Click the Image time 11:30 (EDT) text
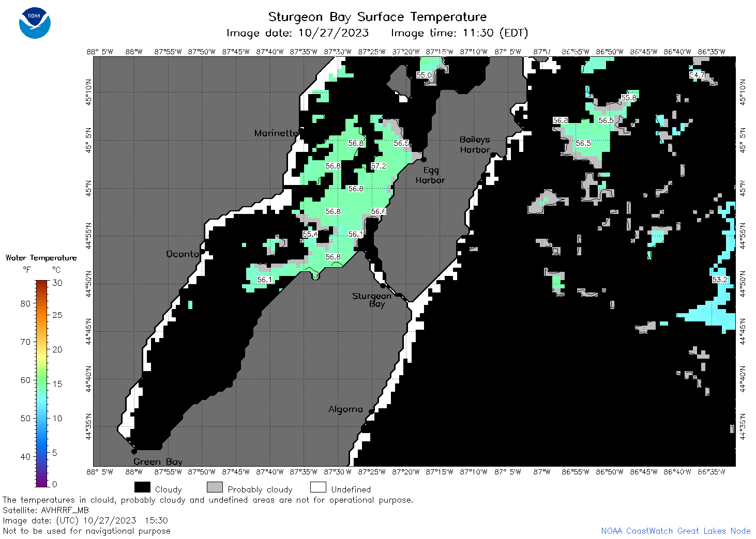Image resolution: width=756 pixels, height=539 pixels. point(459,33)
